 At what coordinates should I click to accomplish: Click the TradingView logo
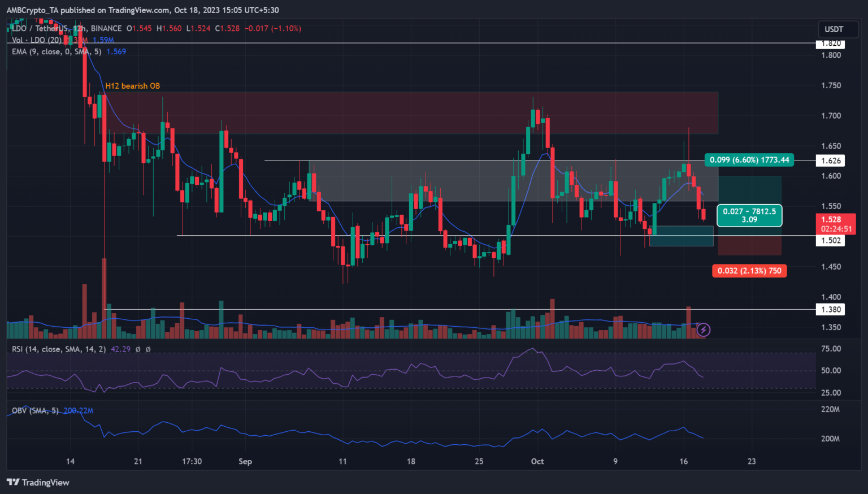(38, 482)
